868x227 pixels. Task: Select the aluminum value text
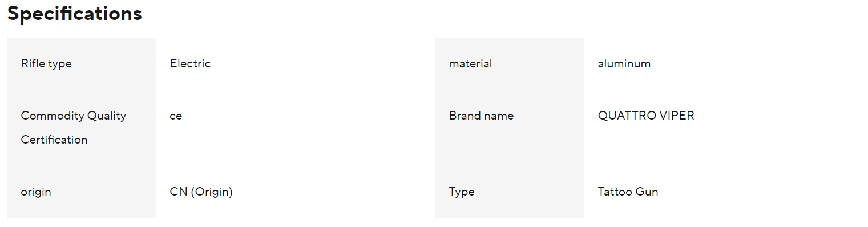tap(624, 63)
